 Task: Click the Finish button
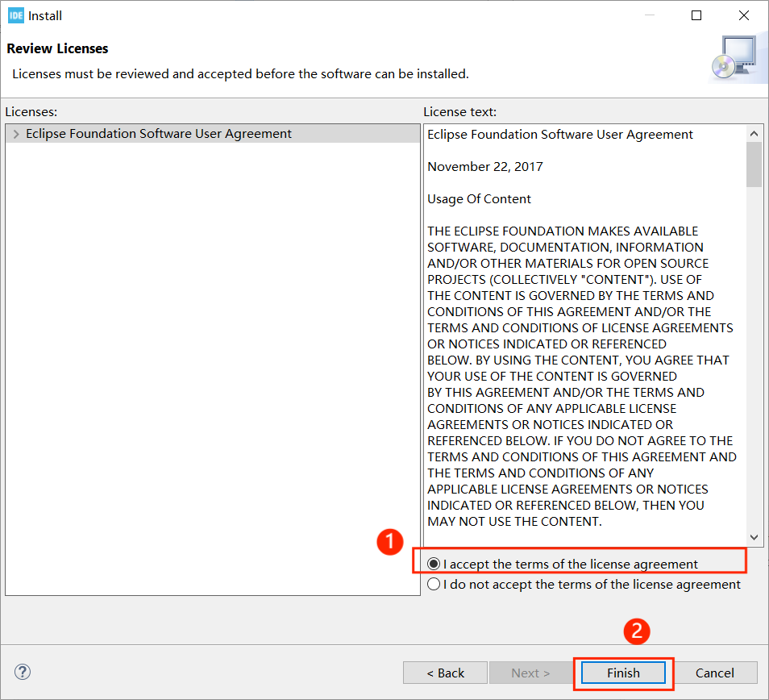(x=623, y=673)
